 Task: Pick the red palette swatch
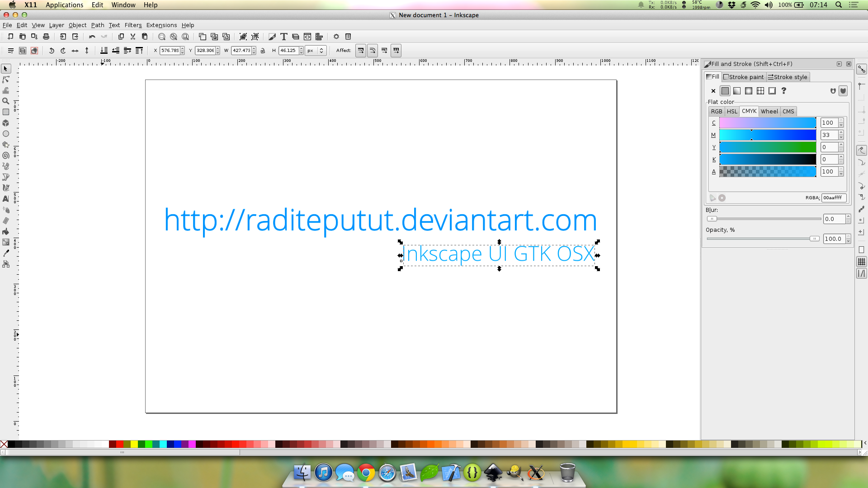coord(120,444)
